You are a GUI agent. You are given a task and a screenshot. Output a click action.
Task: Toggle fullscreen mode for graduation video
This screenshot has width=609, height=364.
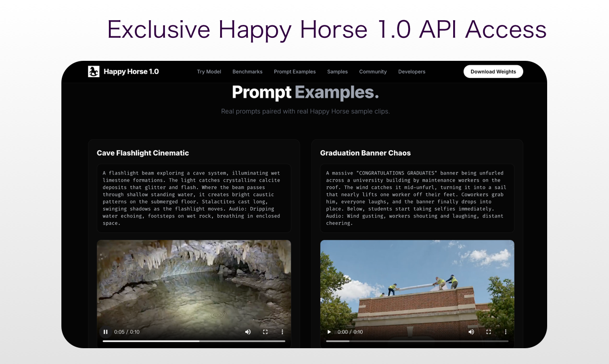489,331
